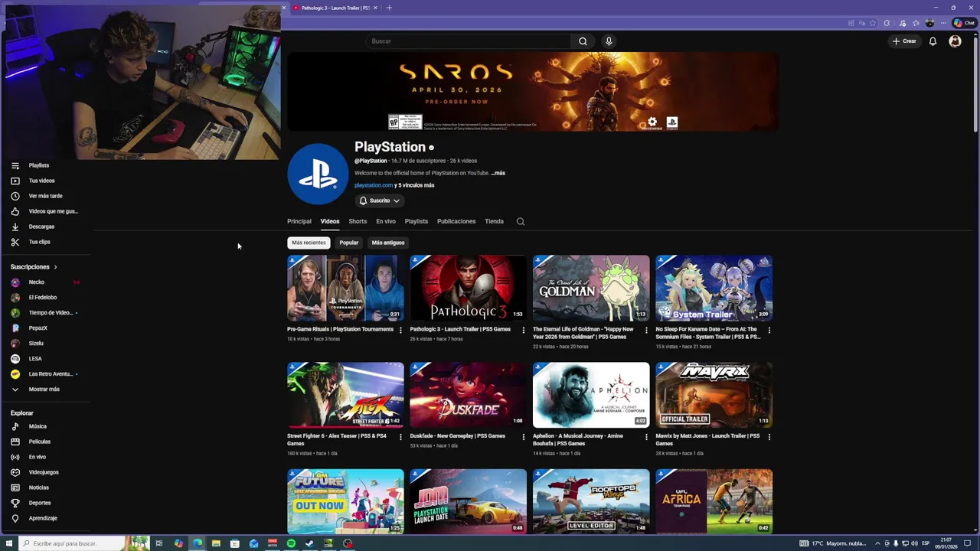Screen dimensions: 980x551
Task: Focus the Buscar search field
Action: 469,41
